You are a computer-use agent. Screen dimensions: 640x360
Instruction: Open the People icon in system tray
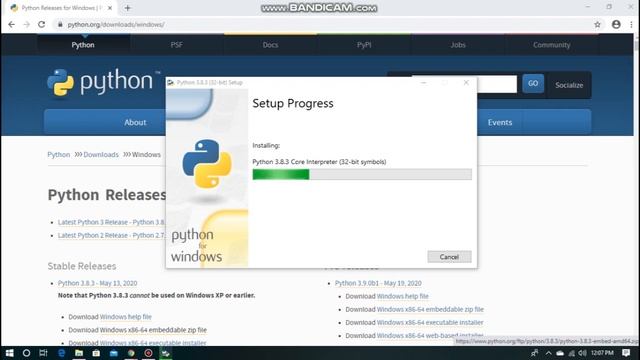coord(535,353)
